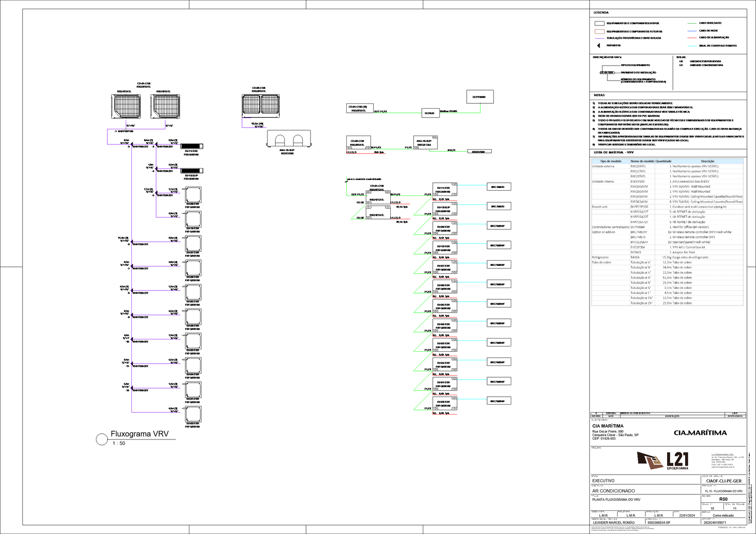Select the EV-10-TER cassette symbol in piping diagram
Viewport: 756px width, 534px height.
pyautogui.click(x=193, y=219)
